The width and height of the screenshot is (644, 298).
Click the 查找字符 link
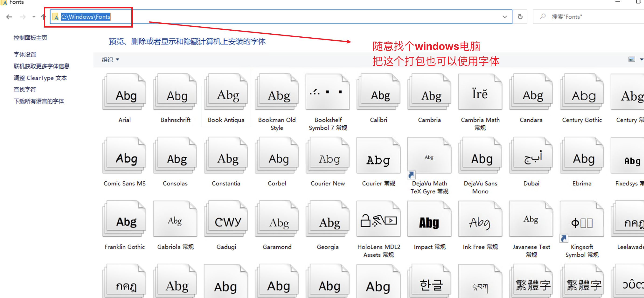pyautogui.click(x=25, y=89)
